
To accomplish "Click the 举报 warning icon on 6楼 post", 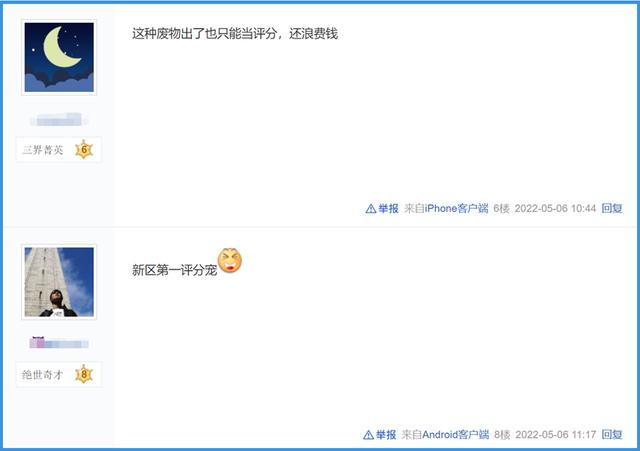I will (x=371, y=209).
